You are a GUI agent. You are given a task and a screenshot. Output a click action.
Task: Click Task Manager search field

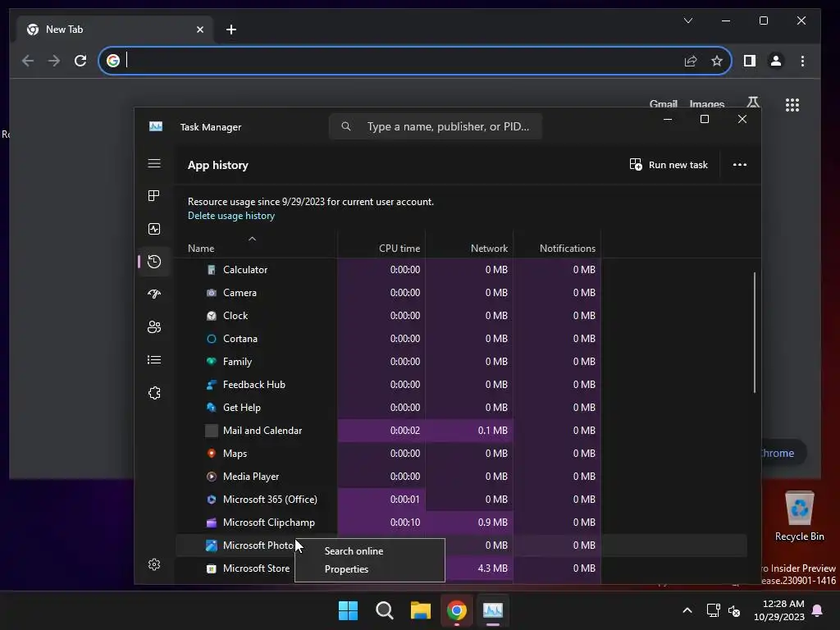point(436,127)
